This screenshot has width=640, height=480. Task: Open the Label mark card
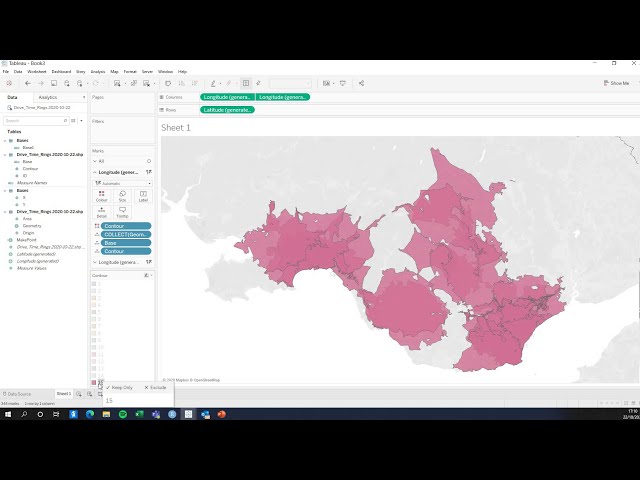pyautogui.click(x=143, y=196)
